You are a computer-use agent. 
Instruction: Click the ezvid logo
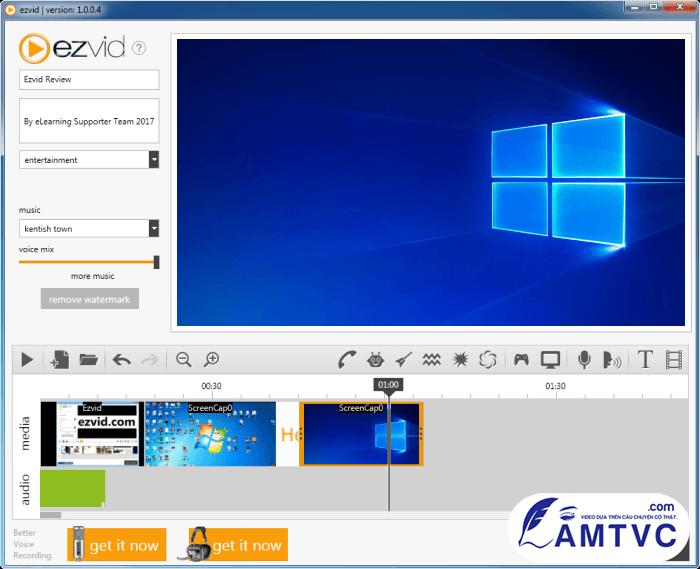[x=72, y=48]
